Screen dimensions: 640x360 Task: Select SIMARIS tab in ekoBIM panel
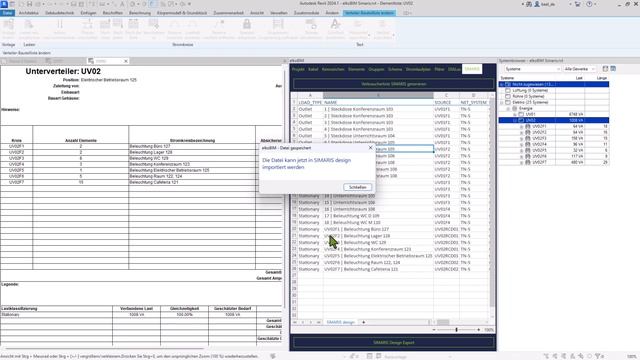472,69
